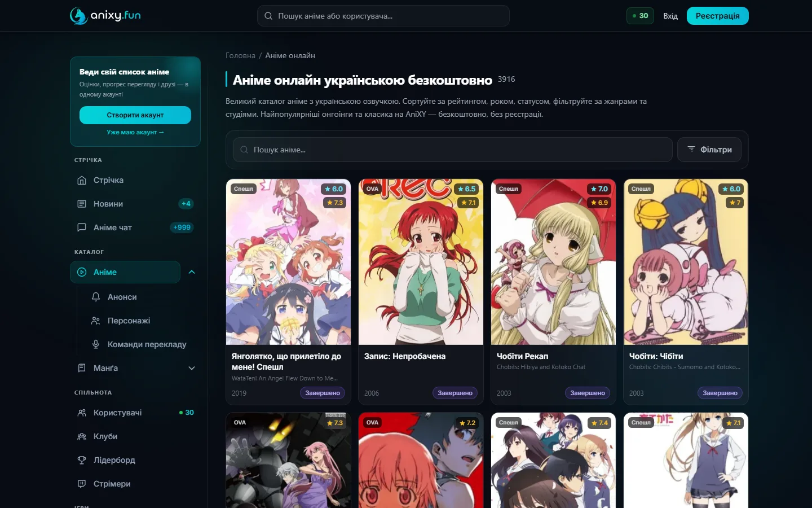Open the Лідерборд page
Screen dimensions: 812x508
click(x=135, y=460)
